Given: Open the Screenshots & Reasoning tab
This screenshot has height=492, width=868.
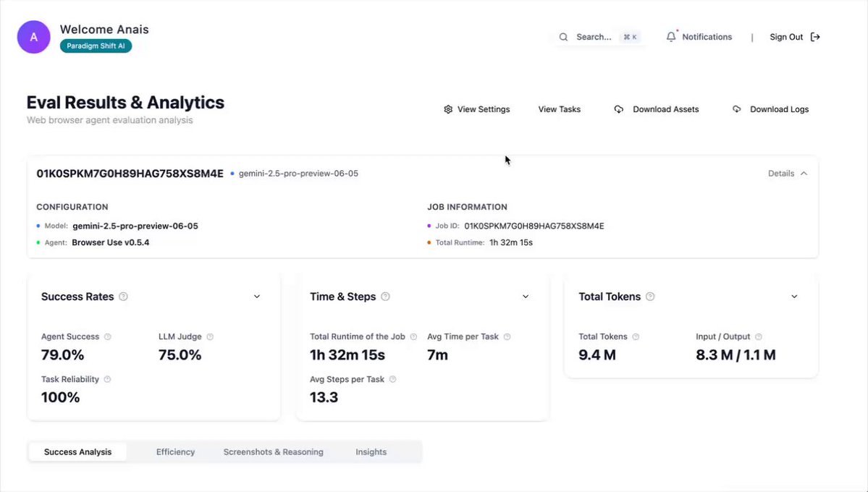Looking at the screenshot, I should [x=274, y=452].
